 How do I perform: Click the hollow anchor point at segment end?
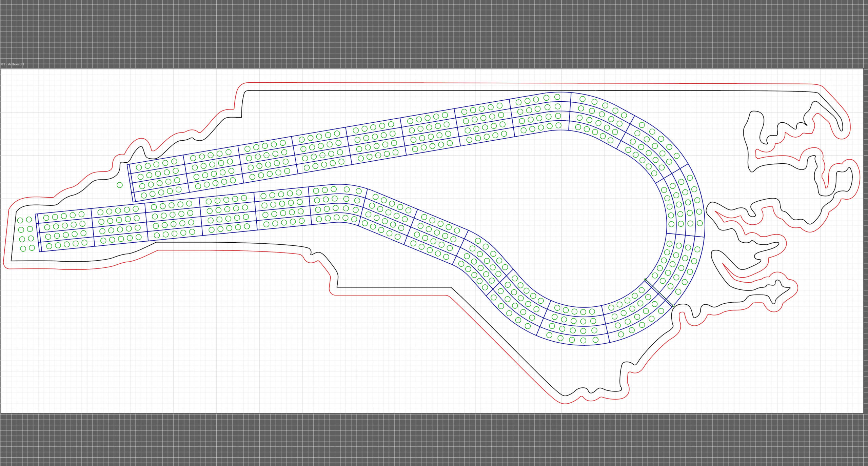[x=673, y=306]
